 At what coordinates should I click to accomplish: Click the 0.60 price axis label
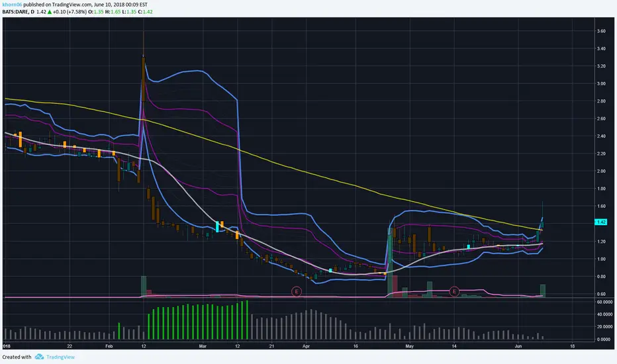(x=601, y=294)
